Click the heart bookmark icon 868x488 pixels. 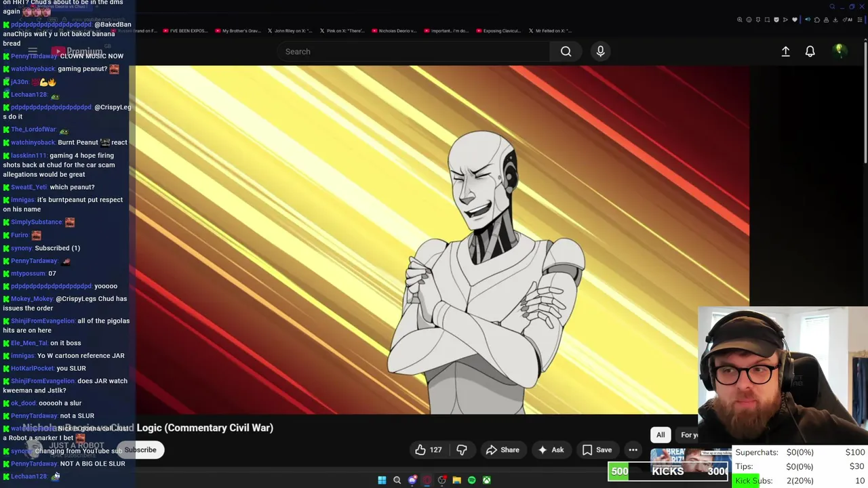(x=795, y=20)
